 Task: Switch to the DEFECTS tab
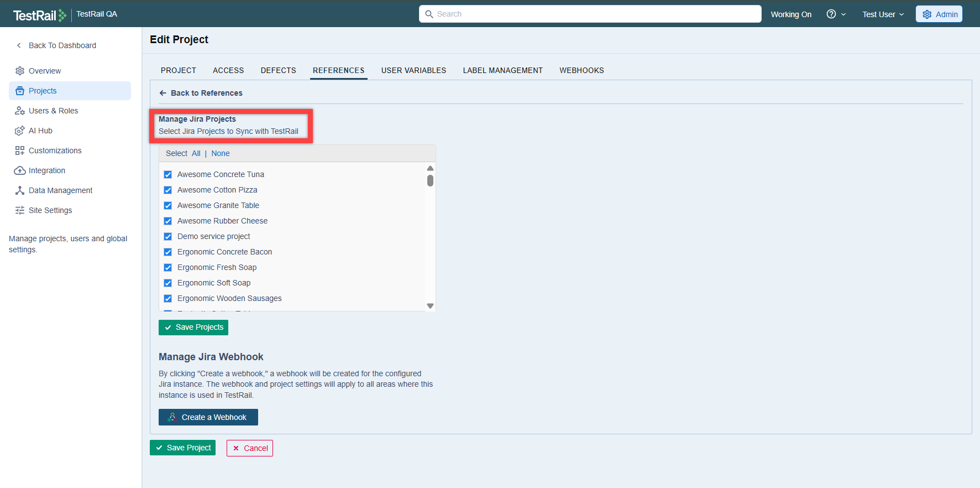pyautogui.click(x=279, y=70)
